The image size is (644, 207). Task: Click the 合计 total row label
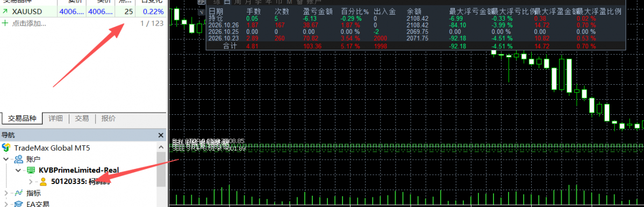[x=230, y=46]
